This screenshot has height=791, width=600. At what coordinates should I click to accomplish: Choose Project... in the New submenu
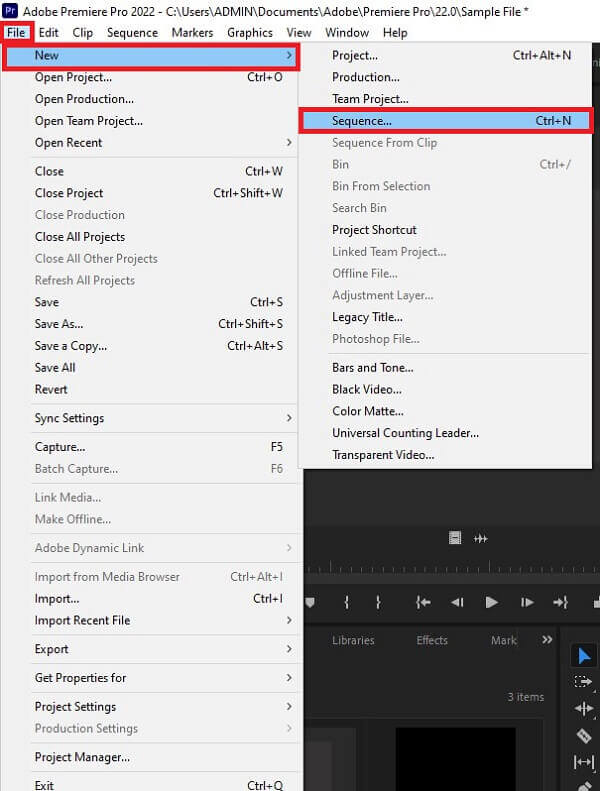point(445,55)
